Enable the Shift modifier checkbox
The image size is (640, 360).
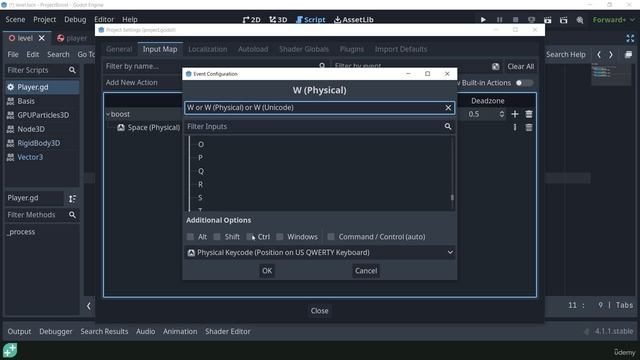click(217, 237)
